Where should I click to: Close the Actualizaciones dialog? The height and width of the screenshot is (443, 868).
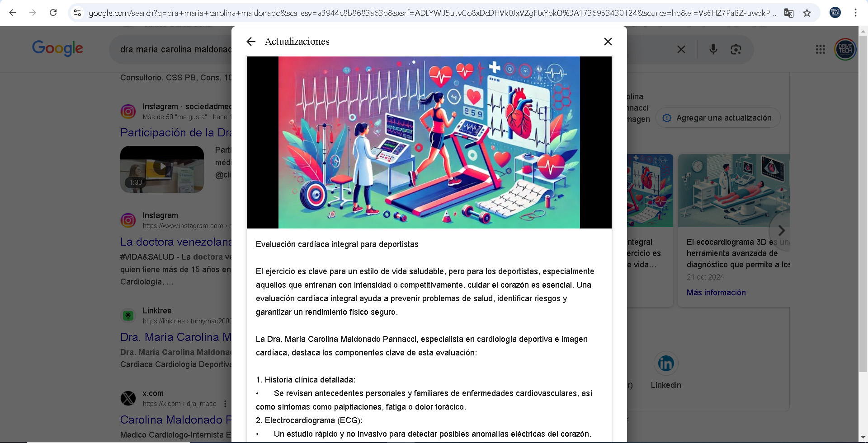click(608, 42)
